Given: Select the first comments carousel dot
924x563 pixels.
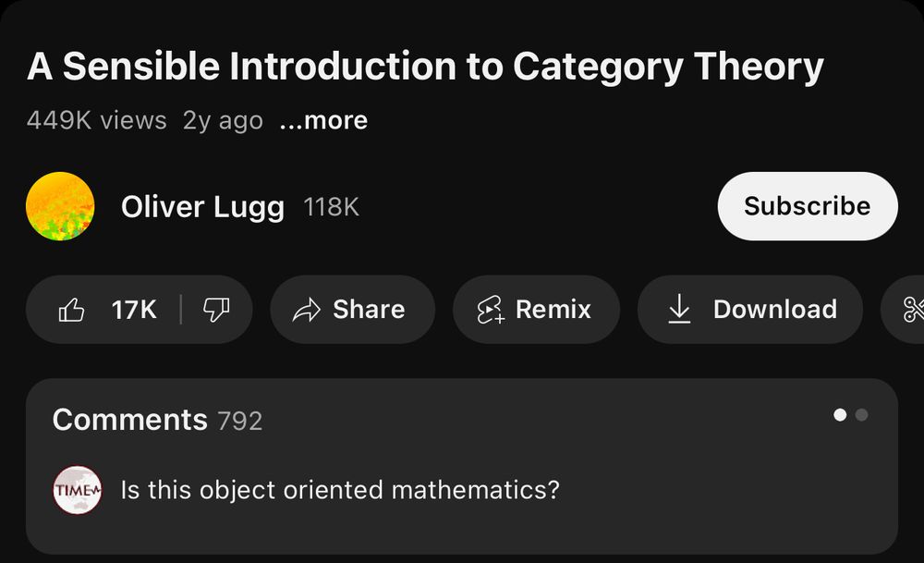Looking at the screenshot, I should pos(839,415).
